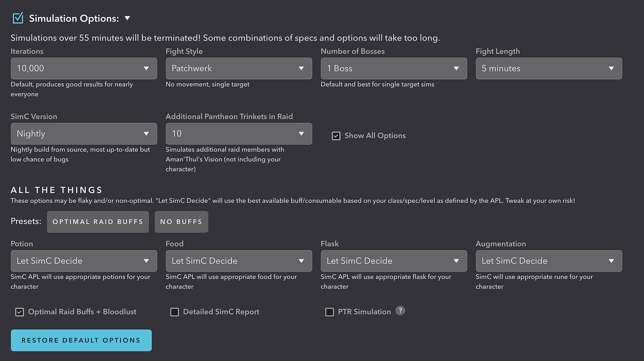Viewport: 644px width, 361px height.
Task: Toggle the Simulation Options header checkbox
Action: coord(18,18)
